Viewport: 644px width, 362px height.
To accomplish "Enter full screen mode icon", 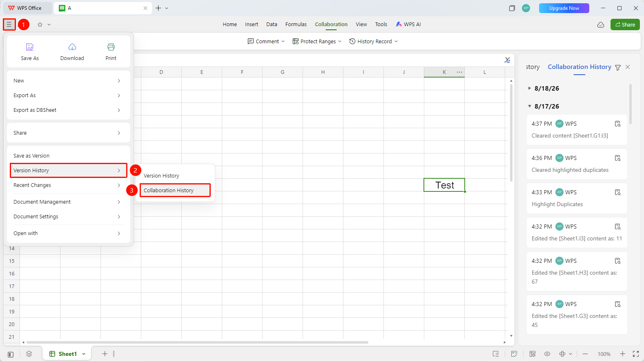I will pyautogui.click(x=636, y=354).
